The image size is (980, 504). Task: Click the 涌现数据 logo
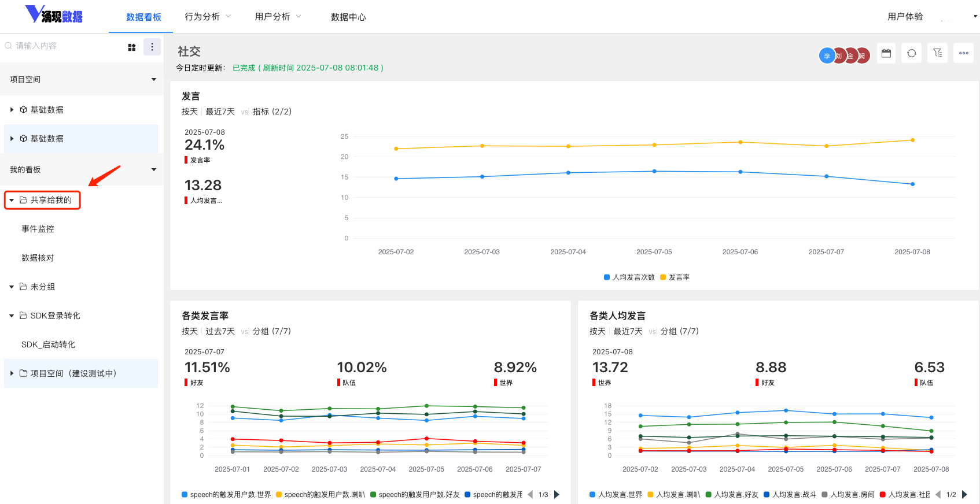tap(54, 14)
